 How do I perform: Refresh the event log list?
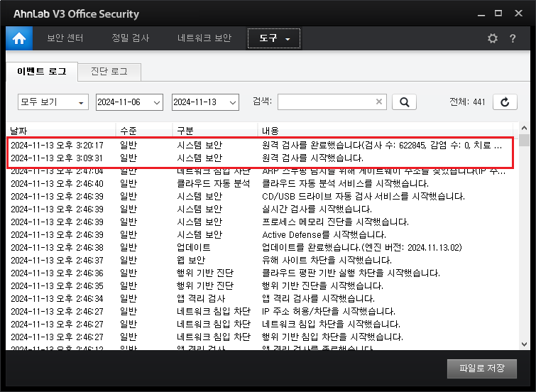coord(505,102)
